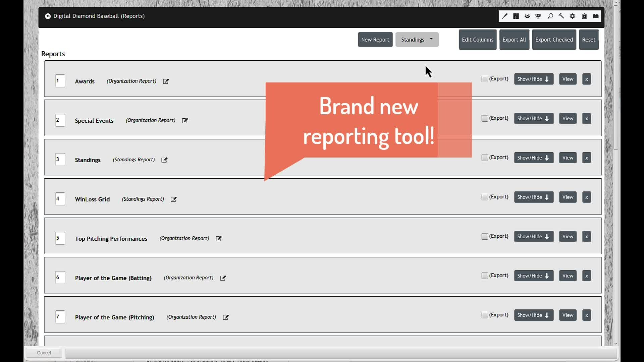This screenshot has width=644, height=362.
Task: Click the people group icon
Action: tap(527, 16)
